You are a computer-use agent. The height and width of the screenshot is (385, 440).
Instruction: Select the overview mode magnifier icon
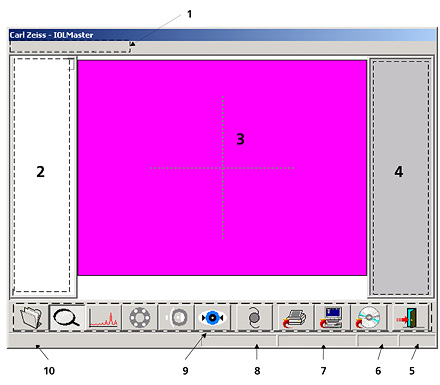67,318
